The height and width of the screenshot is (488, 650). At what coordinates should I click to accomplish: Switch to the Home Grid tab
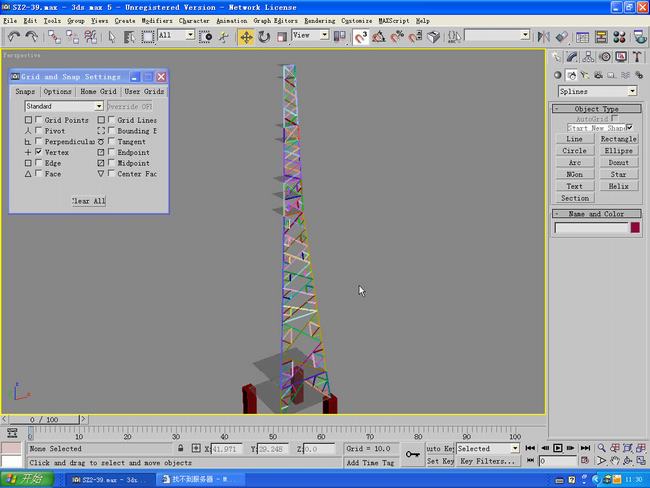pyautogui.click(x=98, y=91)
